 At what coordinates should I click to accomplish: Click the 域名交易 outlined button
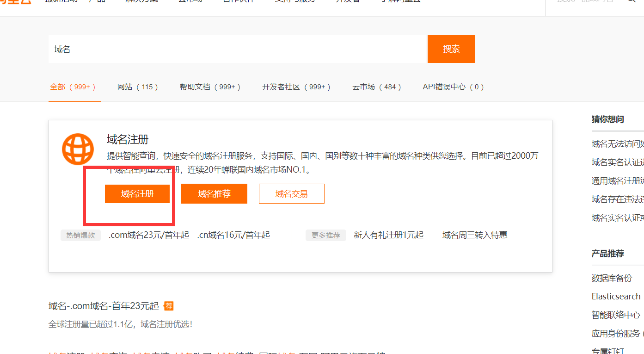pos(291,193)
